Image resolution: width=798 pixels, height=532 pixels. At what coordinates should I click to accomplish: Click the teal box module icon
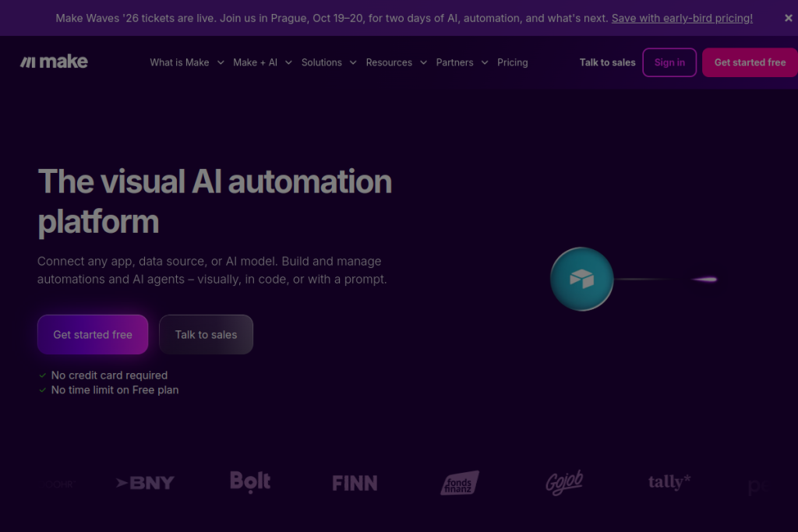coord(581,279)
